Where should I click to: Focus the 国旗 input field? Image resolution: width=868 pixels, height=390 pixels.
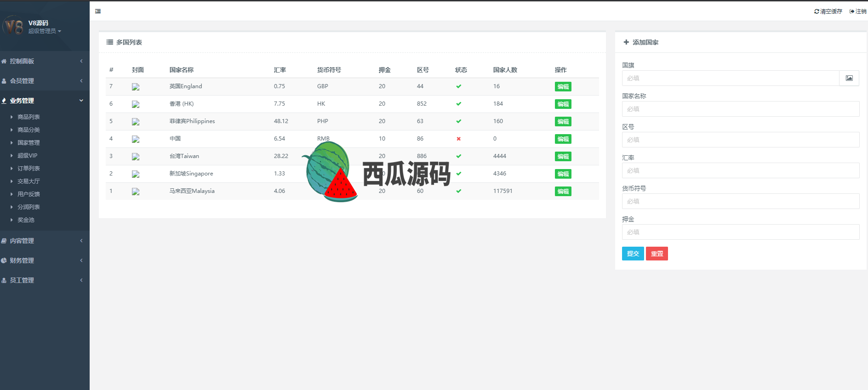tap(731, 78)
